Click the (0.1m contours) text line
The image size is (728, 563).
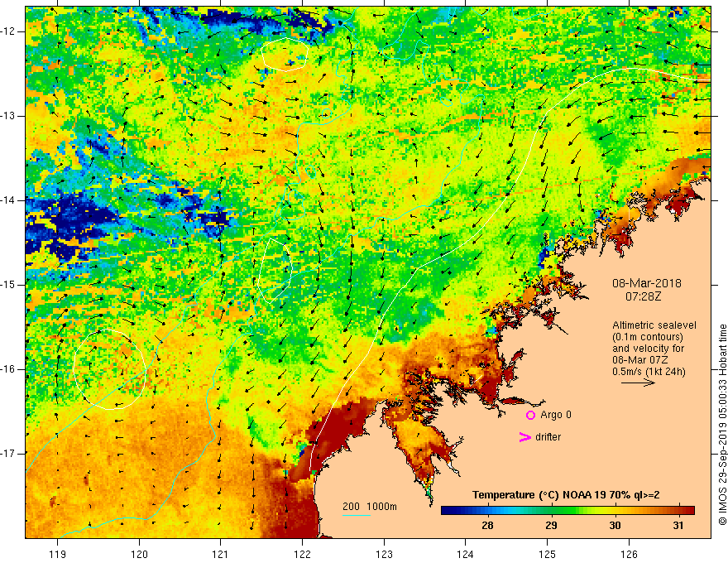click(x=647, y=337)
